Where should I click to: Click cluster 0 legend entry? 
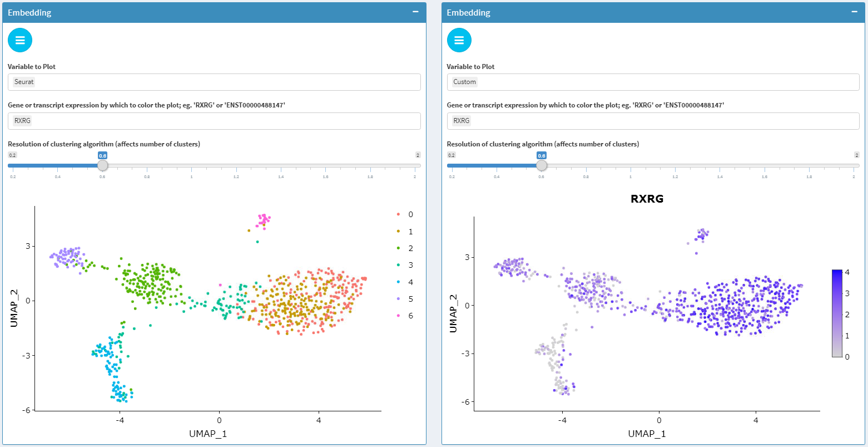404,214
